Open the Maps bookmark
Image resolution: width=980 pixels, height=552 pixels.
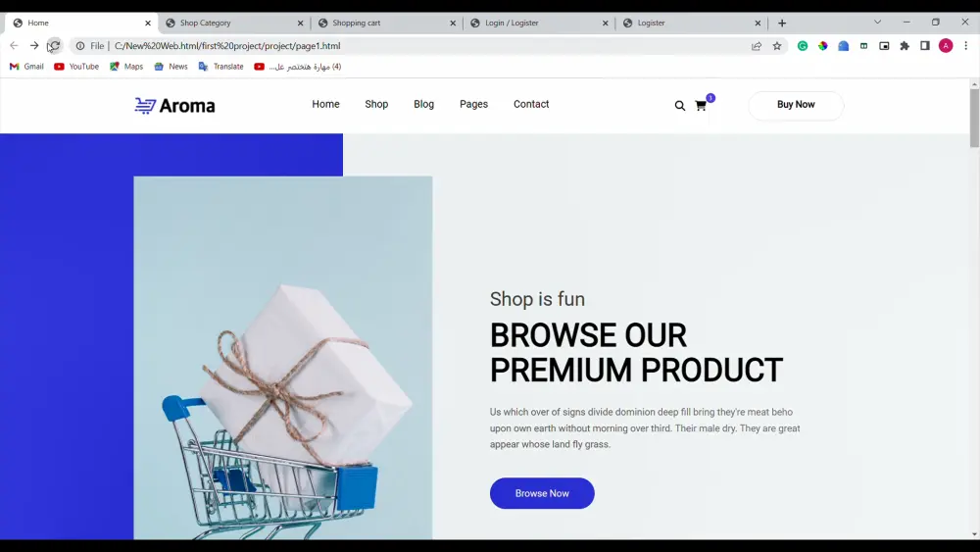(126, 67)
